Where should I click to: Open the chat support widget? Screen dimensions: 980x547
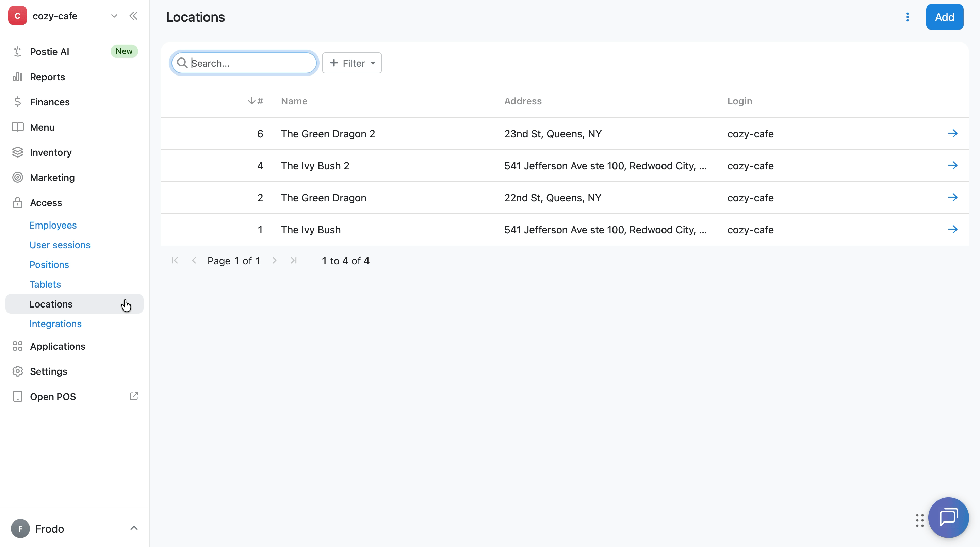[948, 518]
